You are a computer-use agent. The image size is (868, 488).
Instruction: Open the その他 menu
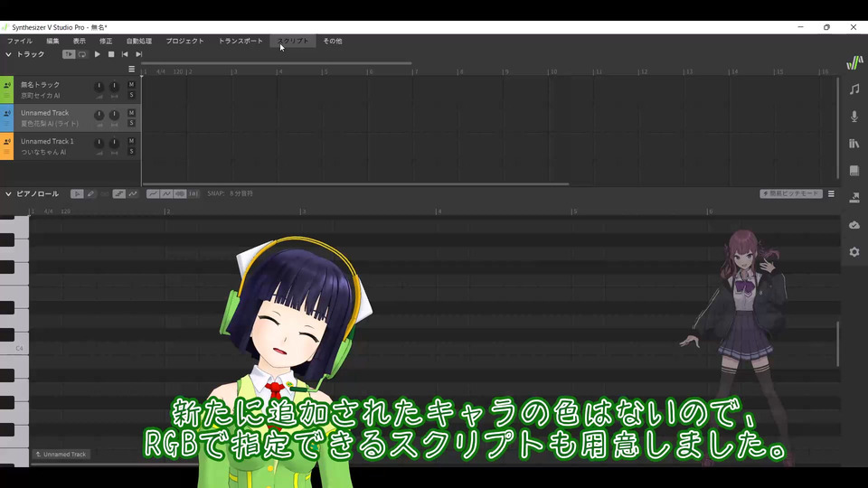click(x=333, y=41)
